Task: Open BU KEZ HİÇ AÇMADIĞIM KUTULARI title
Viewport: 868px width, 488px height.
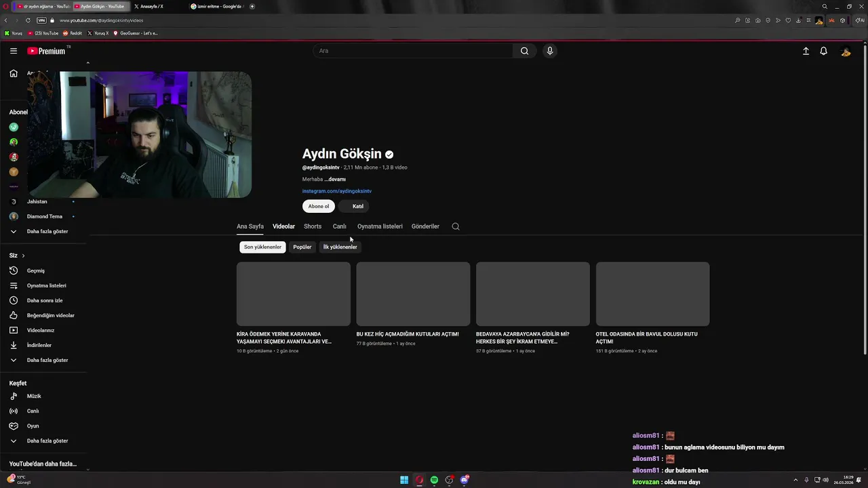Action: [408, 334]
